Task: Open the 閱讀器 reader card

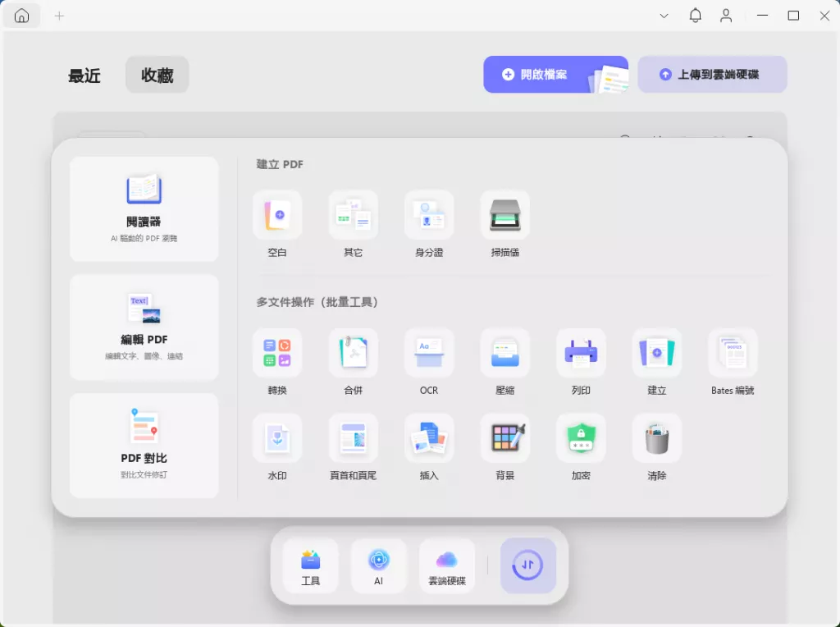Action: point(144,209)
